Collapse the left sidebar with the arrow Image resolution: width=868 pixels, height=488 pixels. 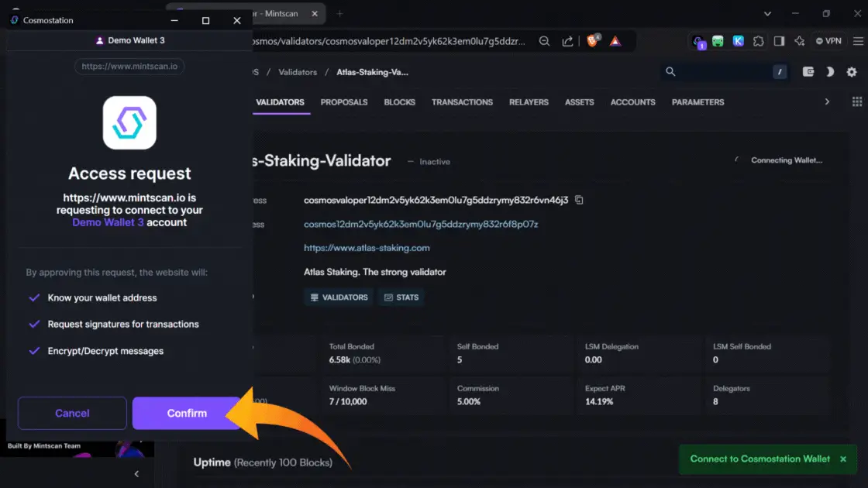pyautogui.click(x=136, y=473)
